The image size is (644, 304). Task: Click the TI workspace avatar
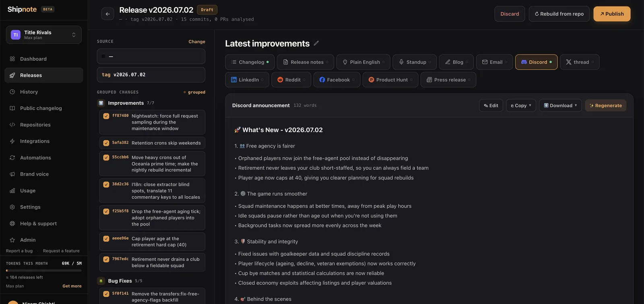(x=16, y=35)
